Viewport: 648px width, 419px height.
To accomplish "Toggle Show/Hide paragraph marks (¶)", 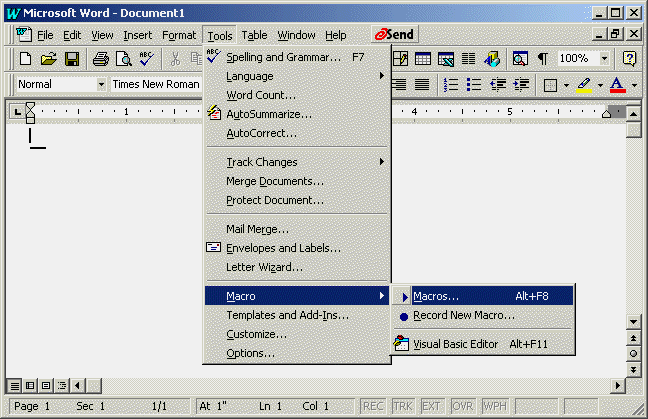I will (543, 59).
